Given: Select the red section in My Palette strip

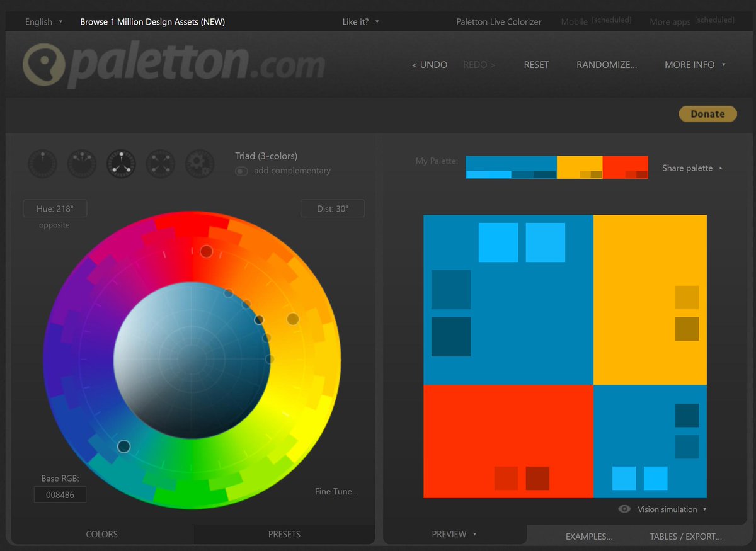Looking at the screenshot, I should [626, 168].
